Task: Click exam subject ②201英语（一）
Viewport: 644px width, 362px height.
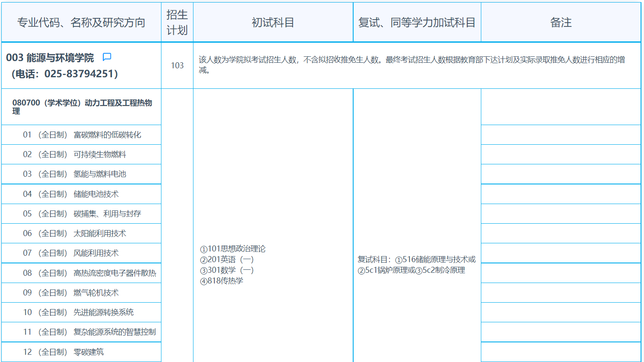Action: click(227, 260)
